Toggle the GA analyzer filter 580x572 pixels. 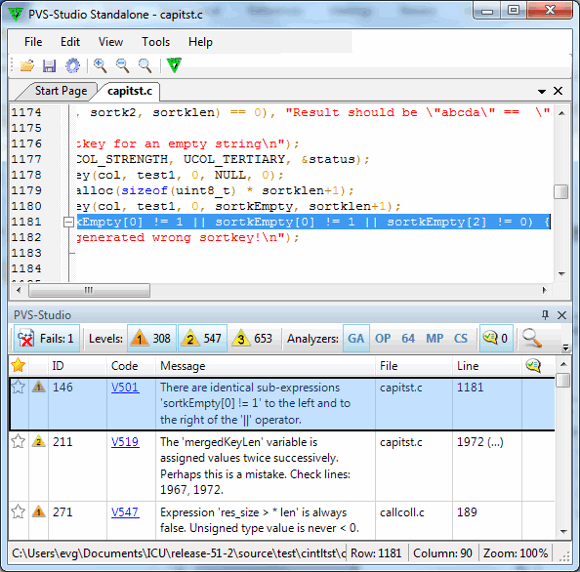click(356, 338)
